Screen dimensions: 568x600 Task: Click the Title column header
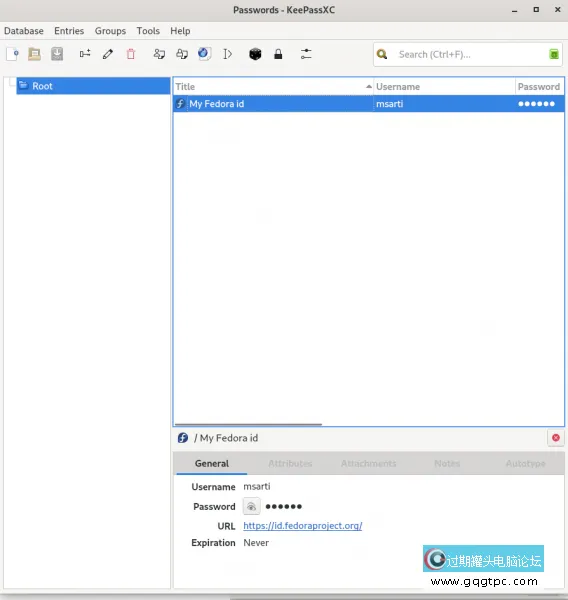point(273,87)
